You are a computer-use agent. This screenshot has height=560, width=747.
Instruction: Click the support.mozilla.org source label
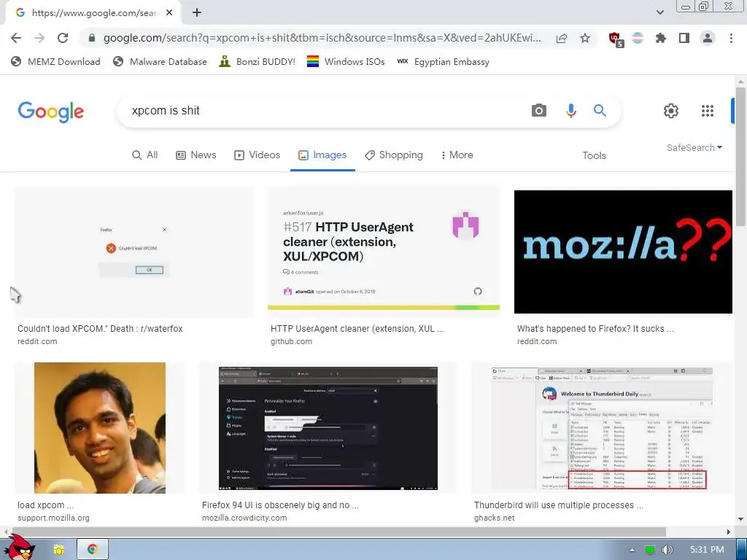[53, 518]
